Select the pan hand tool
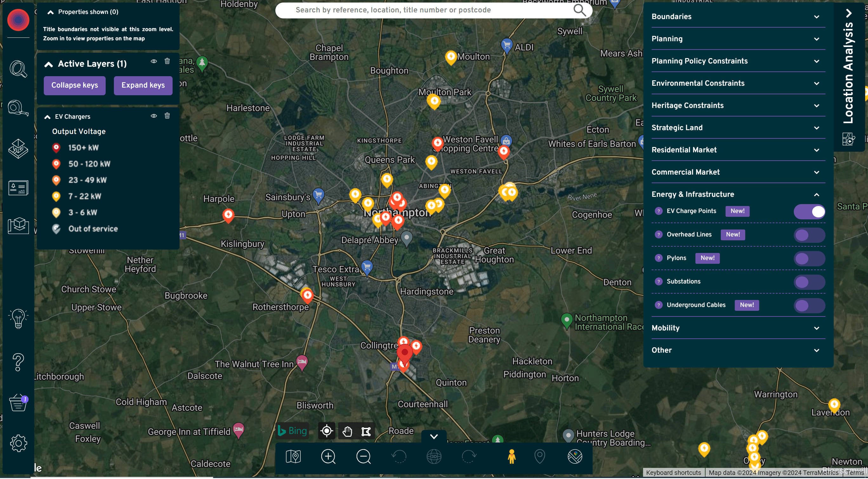 [347, 431]
